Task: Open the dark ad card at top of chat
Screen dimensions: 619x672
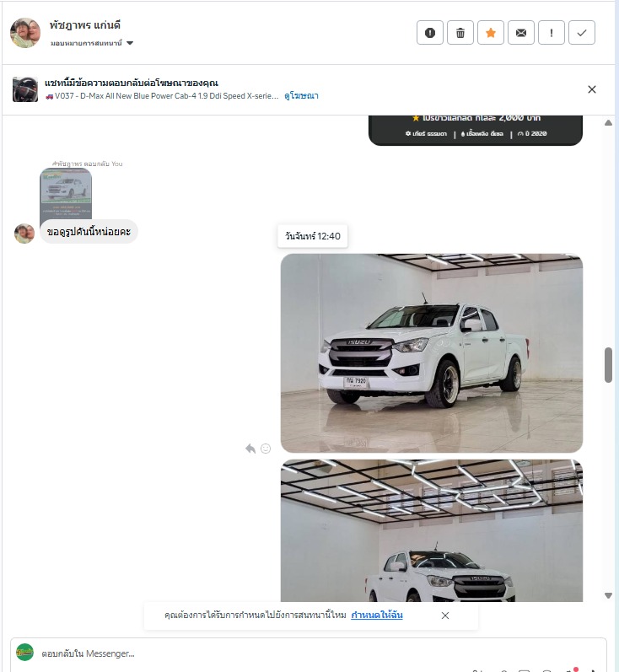Action: point(476,131)
